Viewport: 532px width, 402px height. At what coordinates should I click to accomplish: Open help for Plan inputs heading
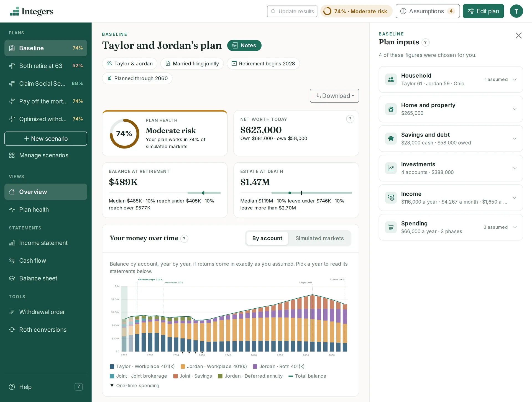[x=425, y=42]
